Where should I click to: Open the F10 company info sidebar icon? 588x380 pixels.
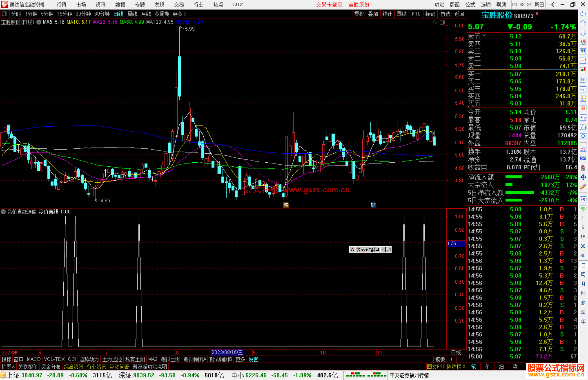pos(583,89)
